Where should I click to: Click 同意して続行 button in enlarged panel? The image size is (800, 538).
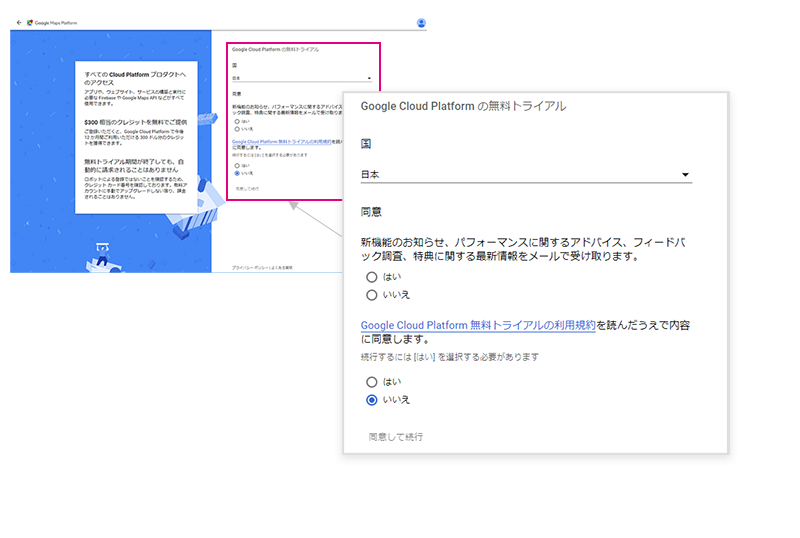coord(395,437)
